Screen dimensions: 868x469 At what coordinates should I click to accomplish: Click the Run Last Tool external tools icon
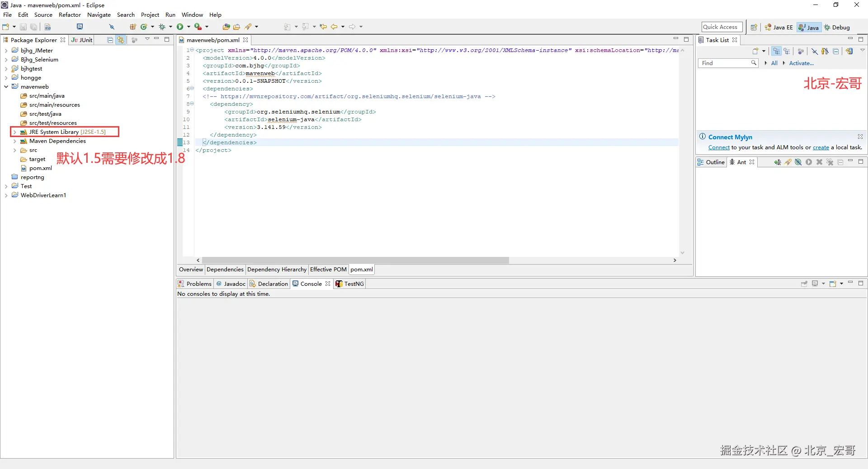198,27
